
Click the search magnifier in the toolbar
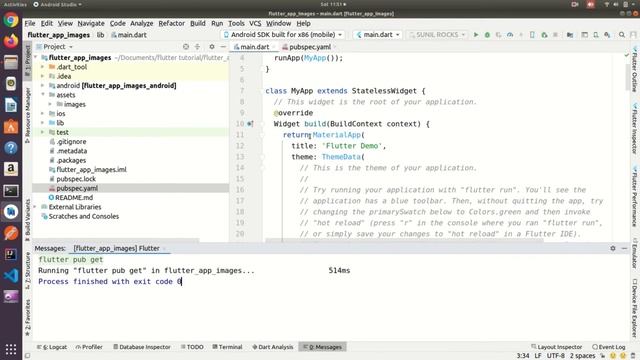click(x=622, y=35)
